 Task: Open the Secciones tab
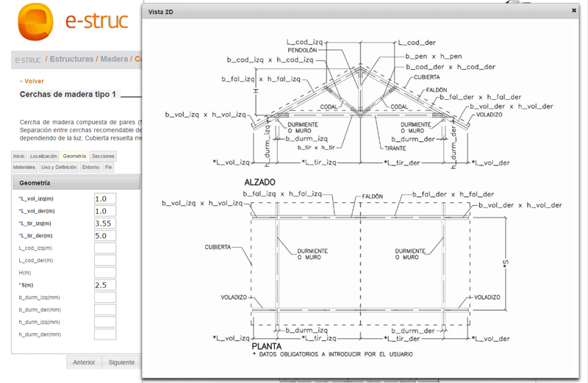(x=103, y=156)
